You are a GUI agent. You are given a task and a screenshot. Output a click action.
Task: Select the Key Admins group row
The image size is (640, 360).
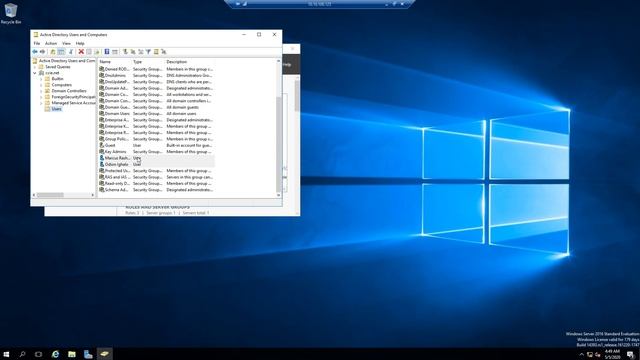(x=156, y=151)
